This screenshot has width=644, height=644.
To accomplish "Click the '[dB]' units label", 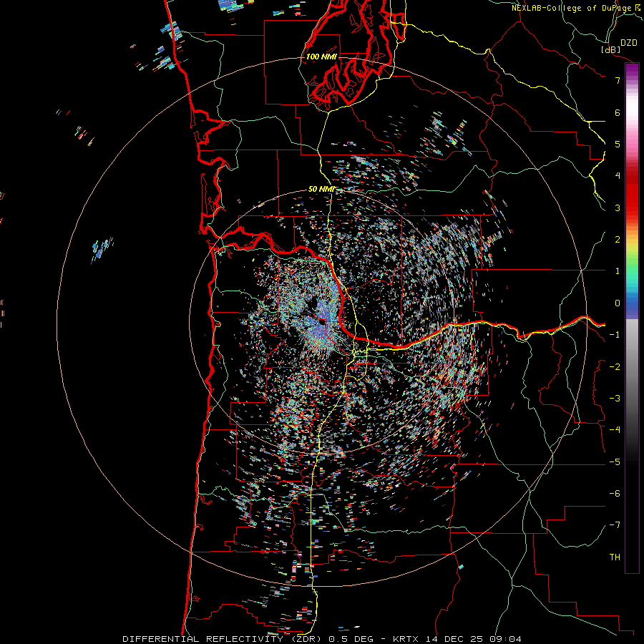I will point(610,49).
